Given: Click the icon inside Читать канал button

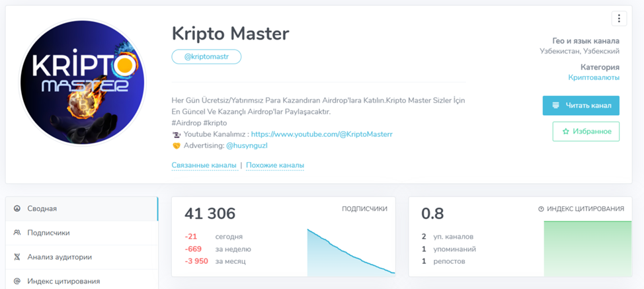Looking at the screenshot, I should (x=555, y=106).
